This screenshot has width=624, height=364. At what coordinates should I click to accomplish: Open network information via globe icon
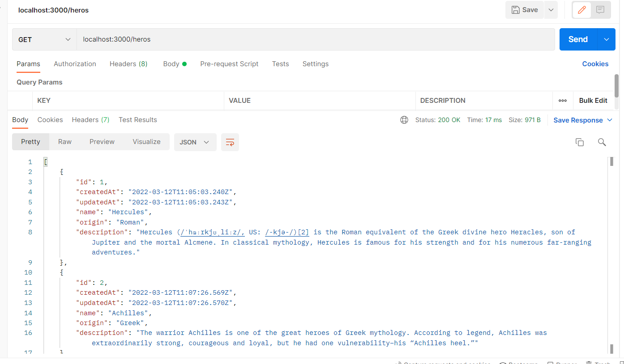pyautogui.click(x=404, y=120)
